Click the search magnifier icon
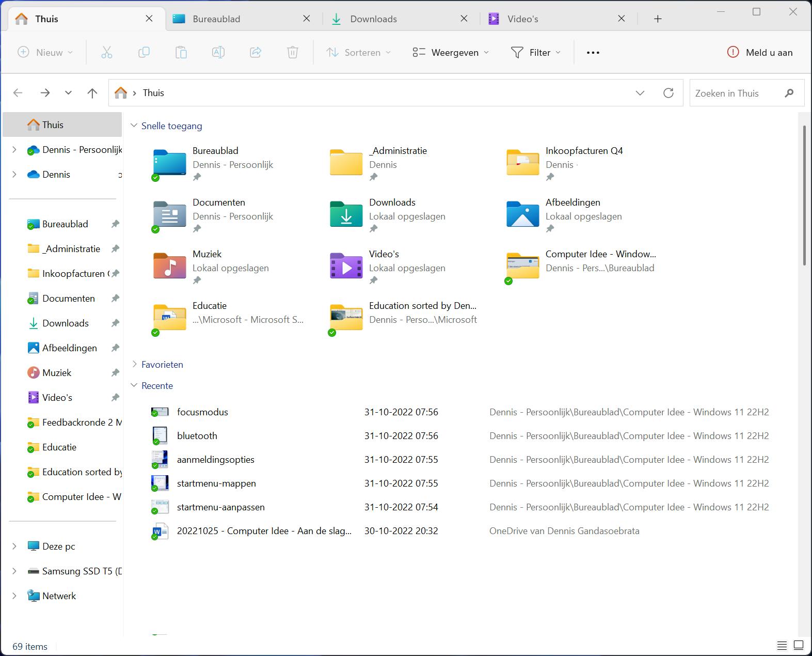The width and height of the screenshot is (812, 656). coord(789,93)
